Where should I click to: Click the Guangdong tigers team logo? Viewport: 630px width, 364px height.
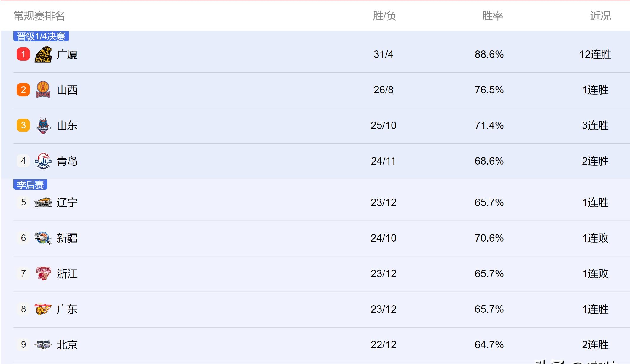[43, 309]
